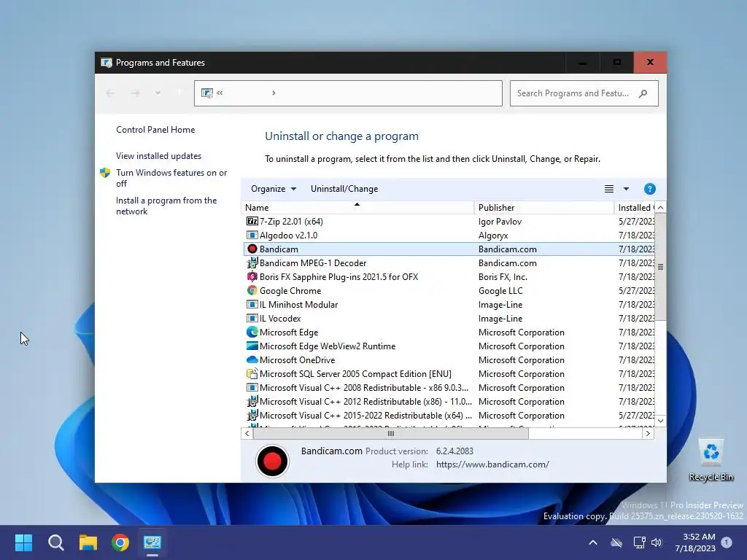Click the clock and date in taskbar
This screenshot has height=560, width=747.
click(695, 542)
